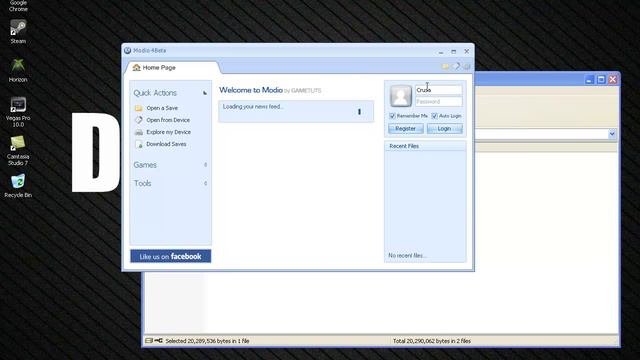Minimize the Modio window
The width and height of the screenshot is (640, 360).
441,52
